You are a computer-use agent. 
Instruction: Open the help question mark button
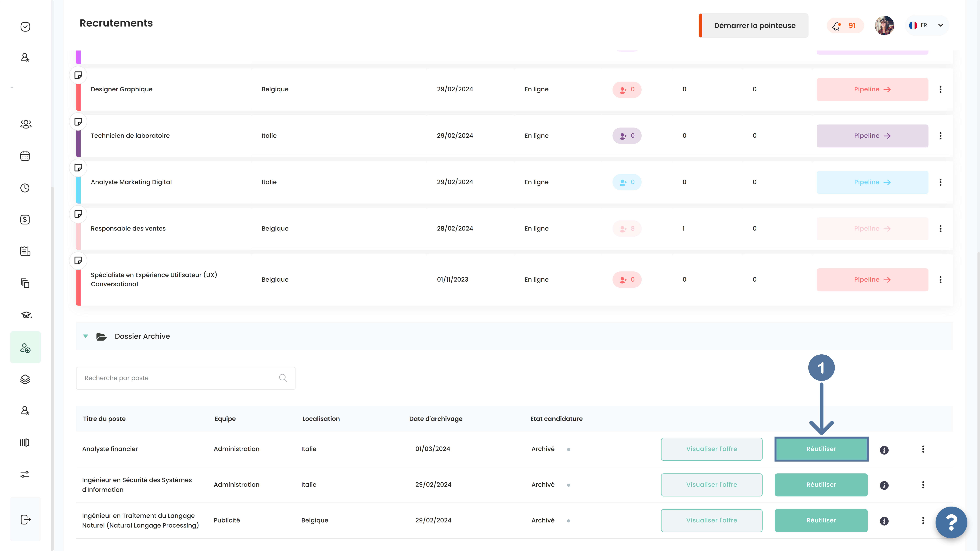(951, 522)
